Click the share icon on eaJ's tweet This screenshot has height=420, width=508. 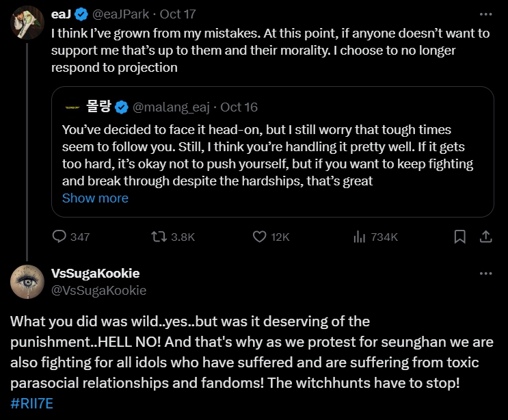(485, 237)
